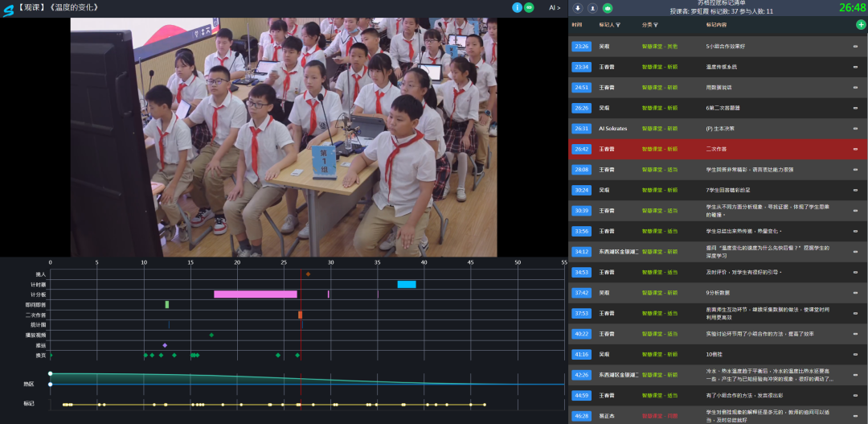Viewport: 868px width, 424px height.
Task: Click the green camera icon in marker panel
Action: (x=608, y=8)
